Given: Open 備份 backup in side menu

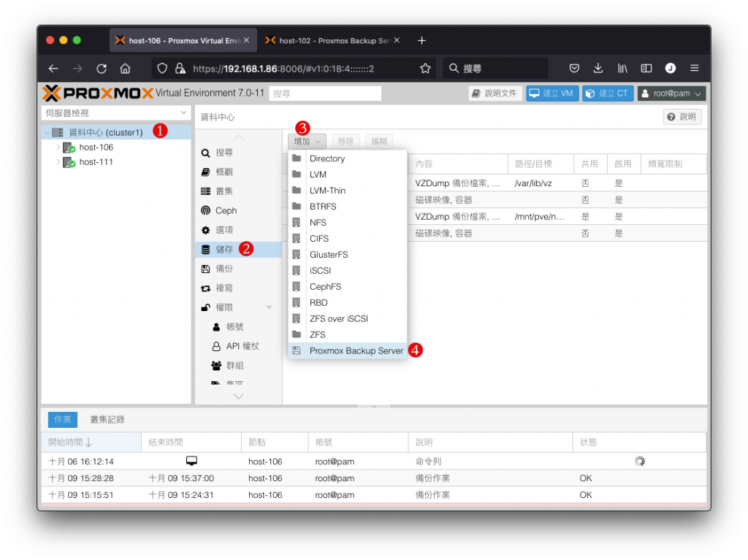Looking at the screenshot, I should [x=239, y=269].
